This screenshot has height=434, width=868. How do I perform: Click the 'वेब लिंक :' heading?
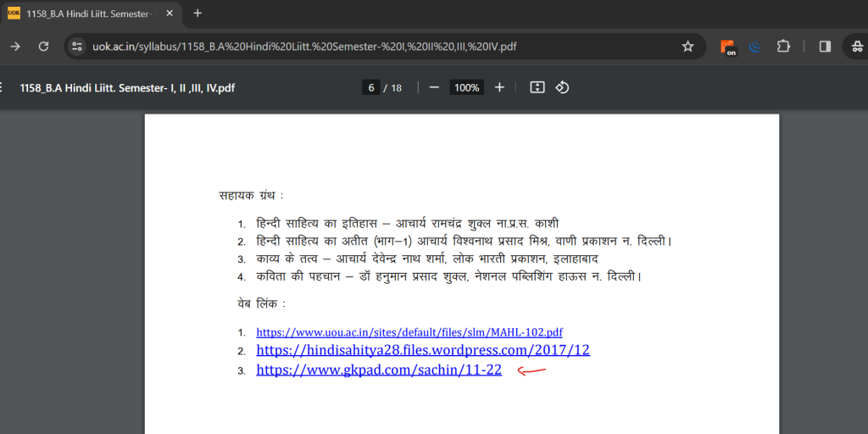[260, 304]
